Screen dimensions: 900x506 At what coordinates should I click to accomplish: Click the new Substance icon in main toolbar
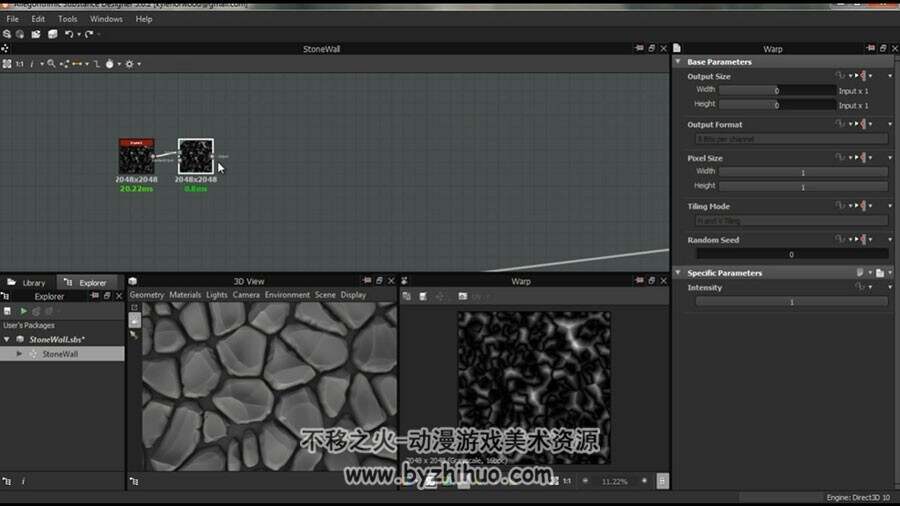tap(7, 34)
